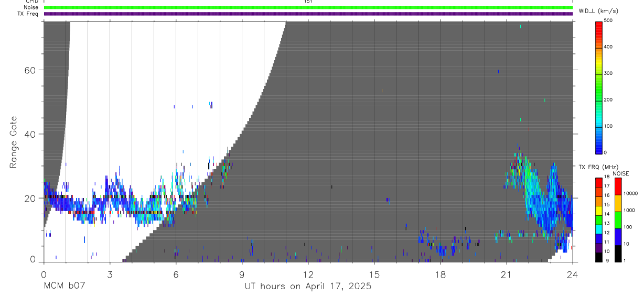Click the '200' label on the width colorbar
This screenshot has height=297, width=644.
click(608, 100)
